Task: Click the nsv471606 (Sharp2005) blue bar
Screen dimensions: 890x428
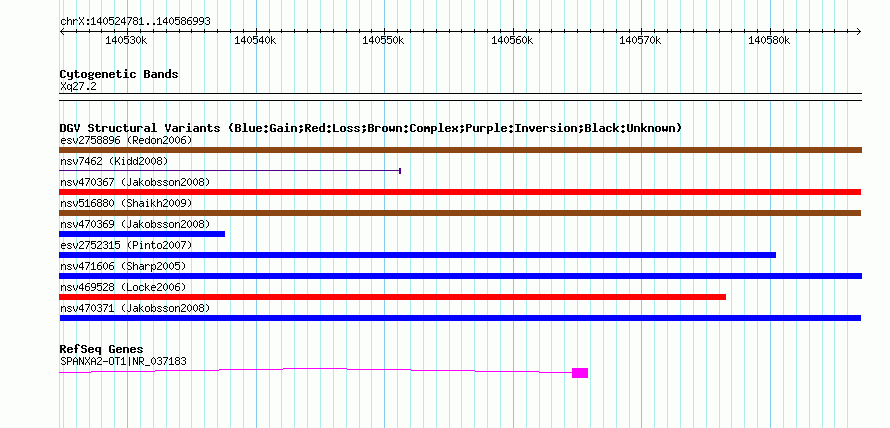Action: click(460, 276)
